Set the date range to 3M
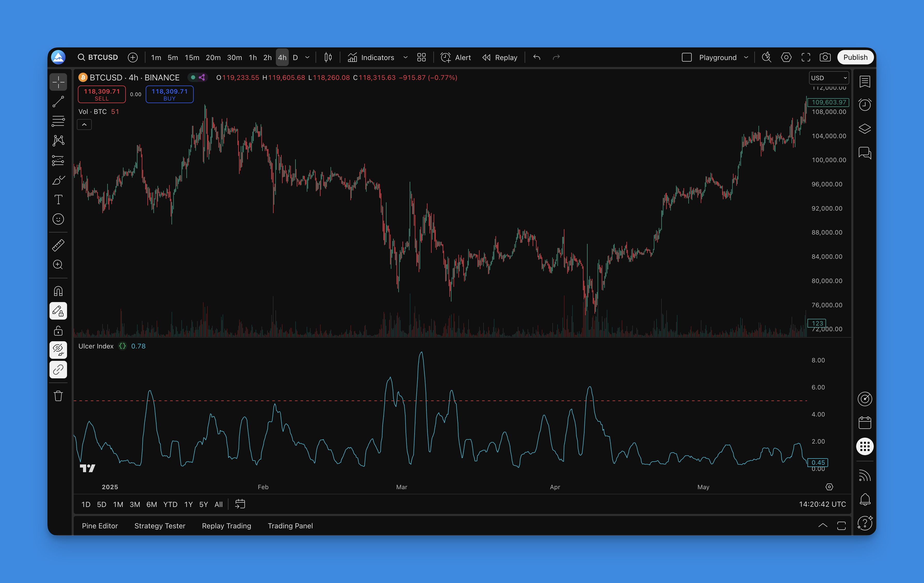The width and height of the screenshot is (924, 583). [x=135, y=504]
